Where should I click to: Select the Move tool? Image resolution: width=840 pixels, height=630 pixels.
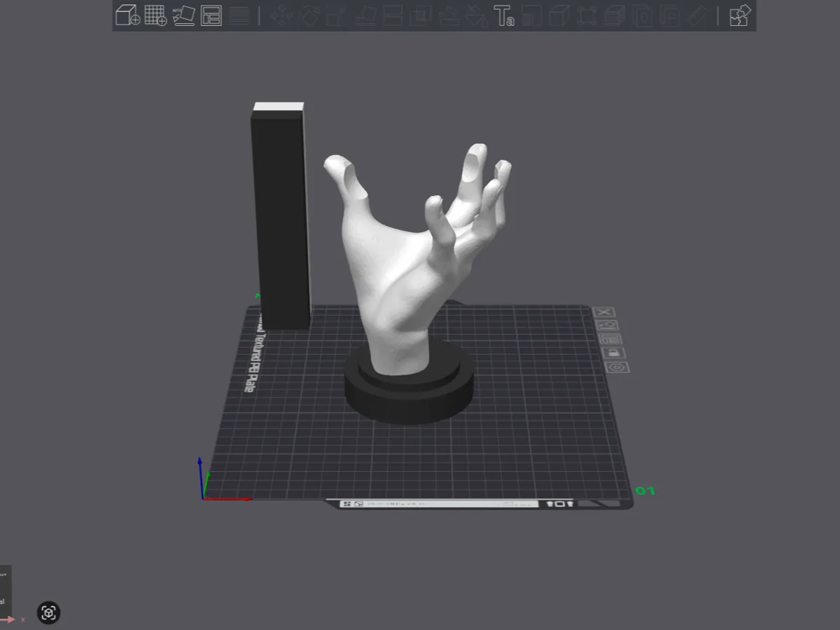[281, 15]
